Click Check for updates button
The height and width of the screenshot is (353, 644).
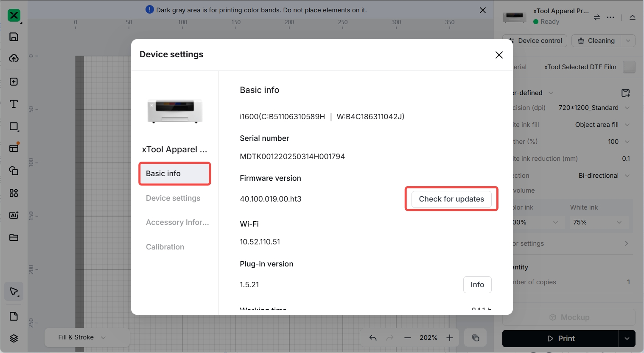tap(451, 199)
